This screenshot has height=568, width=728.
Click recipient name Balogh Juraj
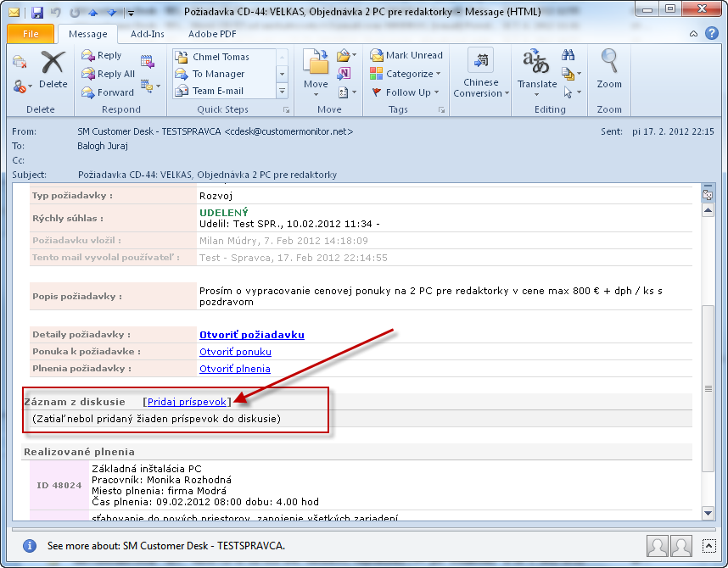click(x=103, y=146)
